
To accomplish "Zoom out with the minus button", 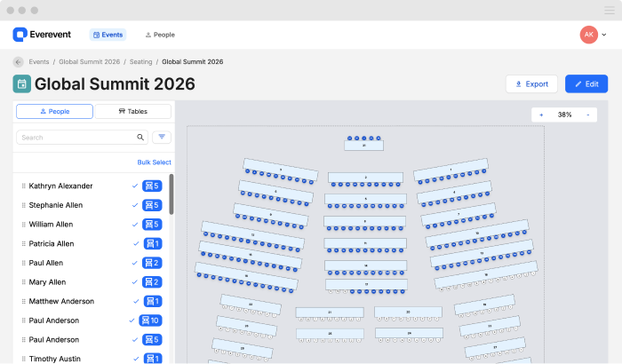I will pos(588,115).
